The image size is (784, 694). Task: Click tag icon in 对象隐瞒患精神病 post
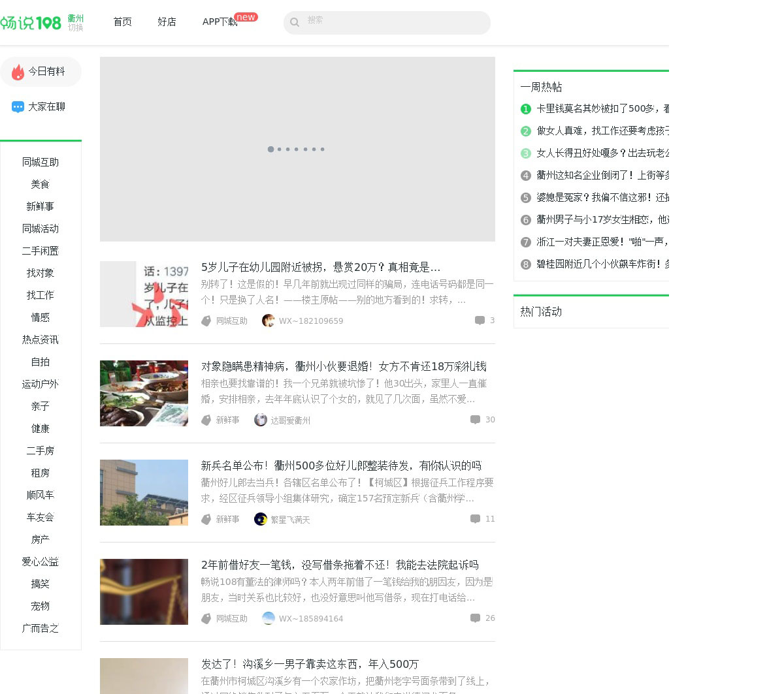(x=206, y=420)
